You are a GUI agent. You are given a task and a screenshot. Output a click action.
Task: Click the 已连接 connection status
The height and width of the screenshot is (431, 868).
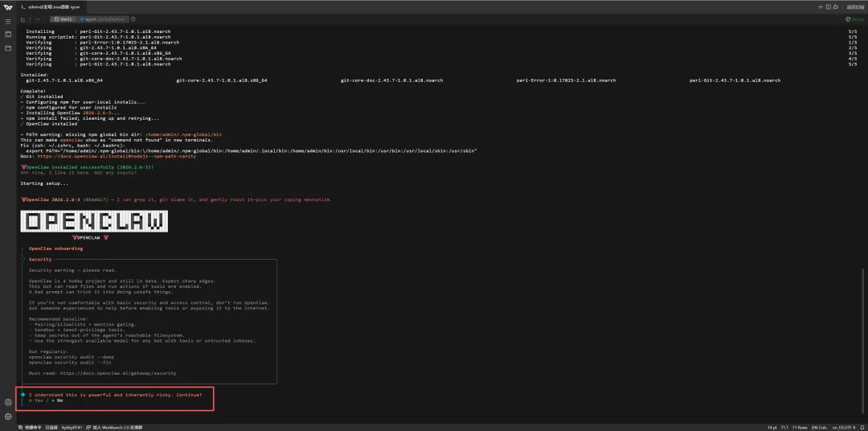click(51, 427)
